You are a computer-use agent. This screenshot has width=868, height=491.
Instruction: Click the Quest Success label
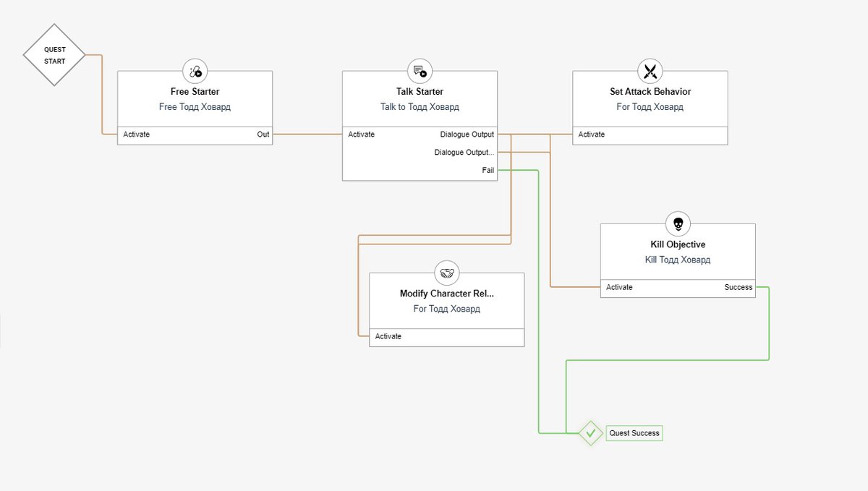tap(634, 433)
